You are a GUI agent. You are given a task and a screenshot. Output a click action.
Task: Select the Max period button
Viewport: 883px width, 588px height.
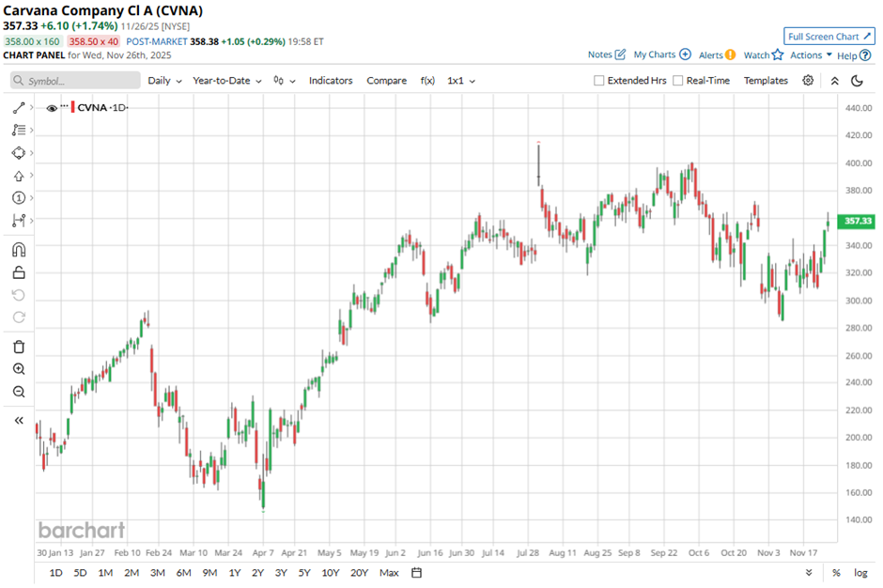click(x=389, y=573)
